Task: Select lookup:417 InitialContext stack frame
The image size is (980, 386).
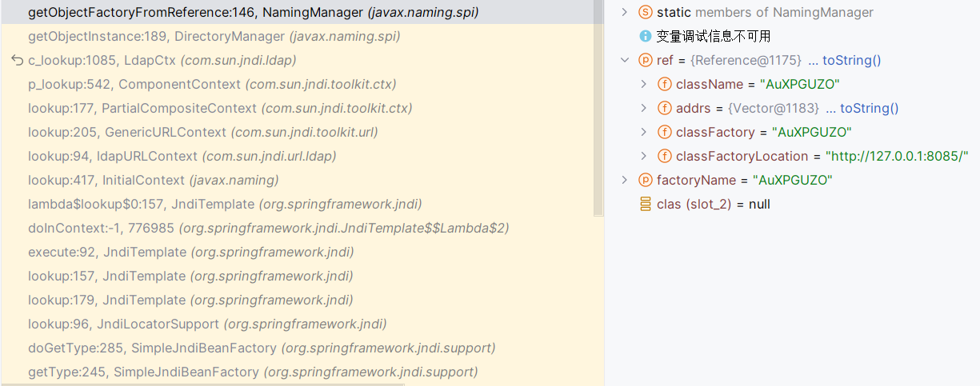Action: pyautogui.click(x=153, y=180)
